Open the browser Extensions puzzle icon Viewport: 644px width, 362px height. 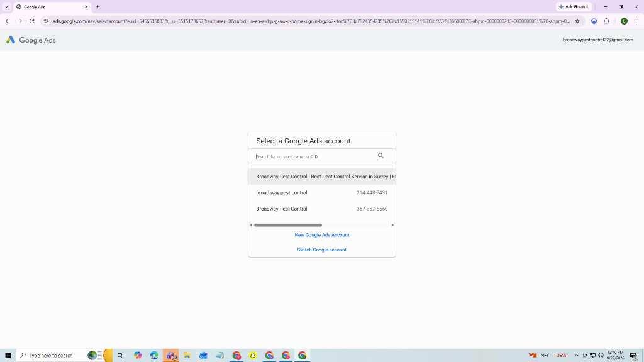pyautogui.click(x=606, y=21)
